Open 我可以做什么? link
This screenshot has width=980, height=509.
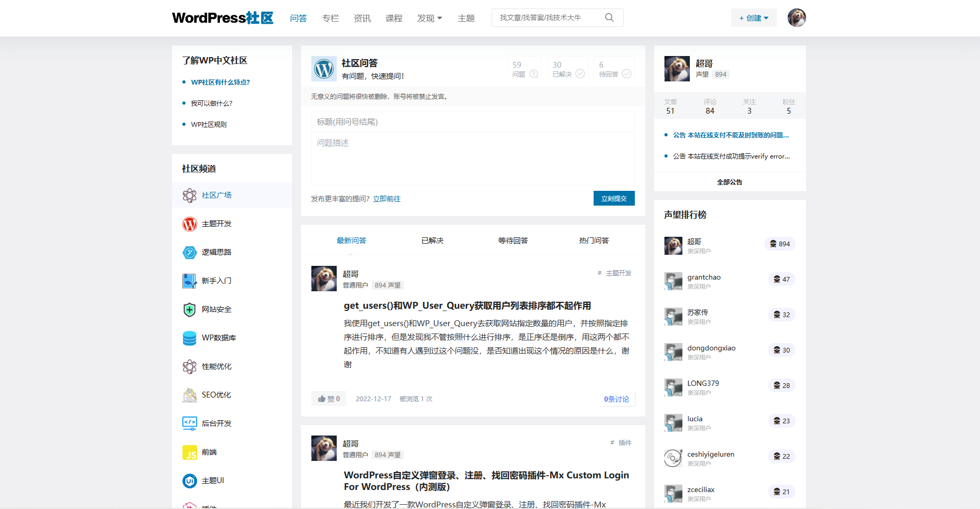211,103
